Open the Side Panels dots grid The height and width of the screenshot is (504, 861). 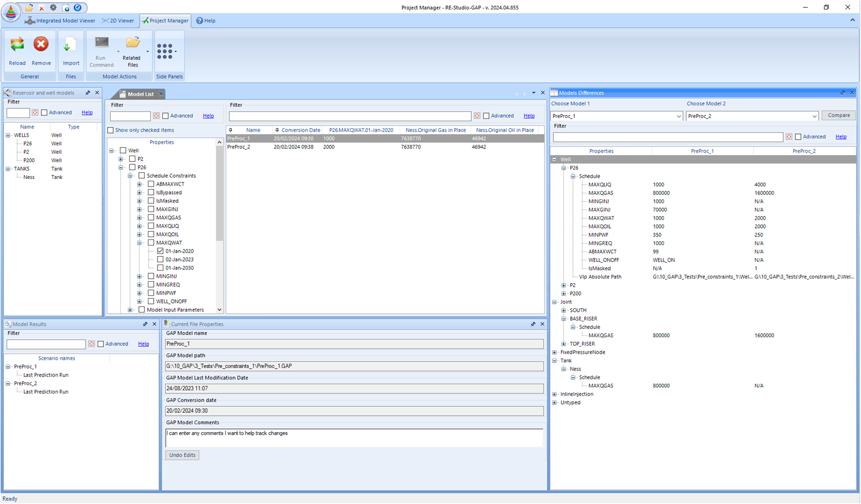pyautogui.click(x=165, y=51)
